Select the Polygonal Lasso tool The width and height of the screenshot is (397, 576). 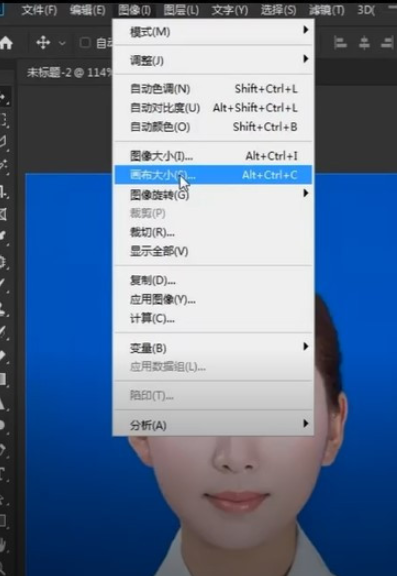3,142
